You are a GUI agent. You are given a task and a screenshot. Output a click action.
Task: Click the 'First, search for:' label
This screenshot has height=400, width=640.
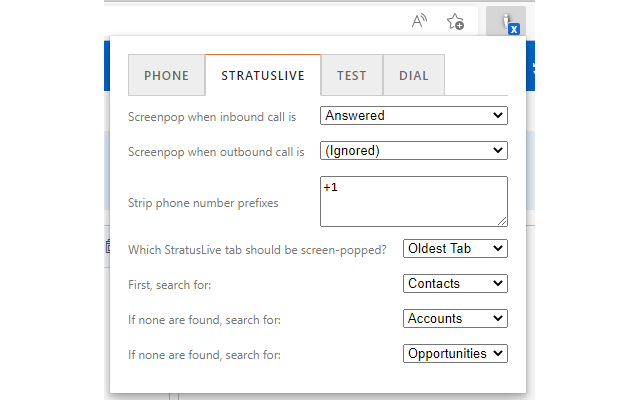pyautogui.click(x=170, y=285)
